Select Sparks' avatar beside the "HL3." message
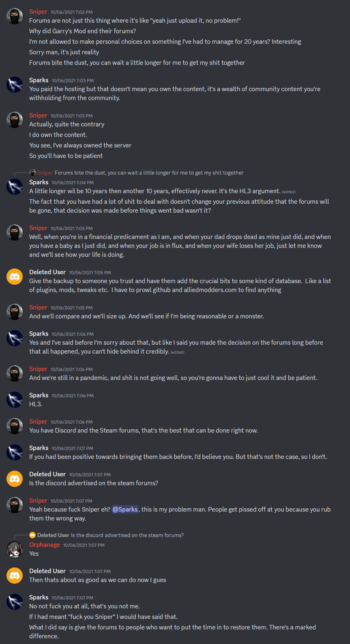Viewport: 350px width, 644px height. click(15, 400)
